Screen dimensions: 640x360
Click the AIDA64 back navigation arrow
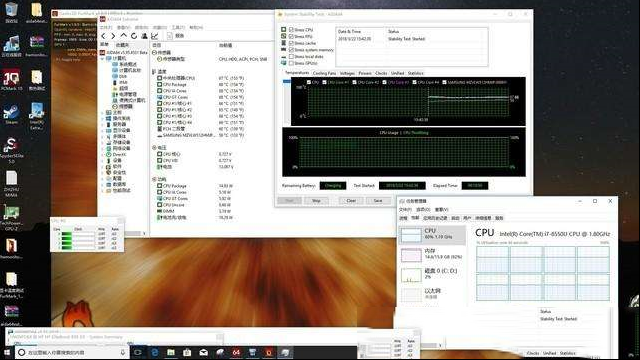point(103,36)
